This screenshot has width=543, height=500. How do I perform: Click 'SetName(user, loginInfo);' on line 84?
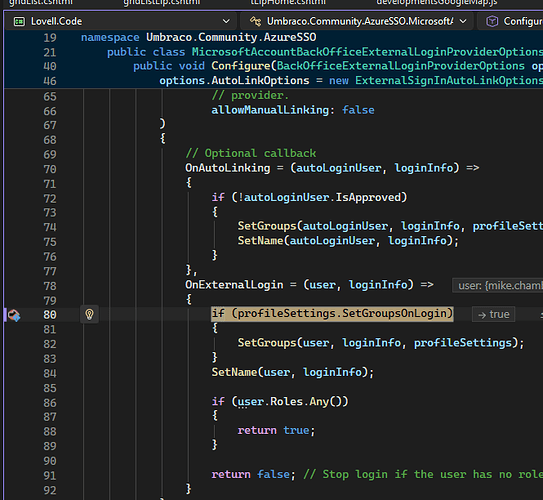click(x=293, y=372)
